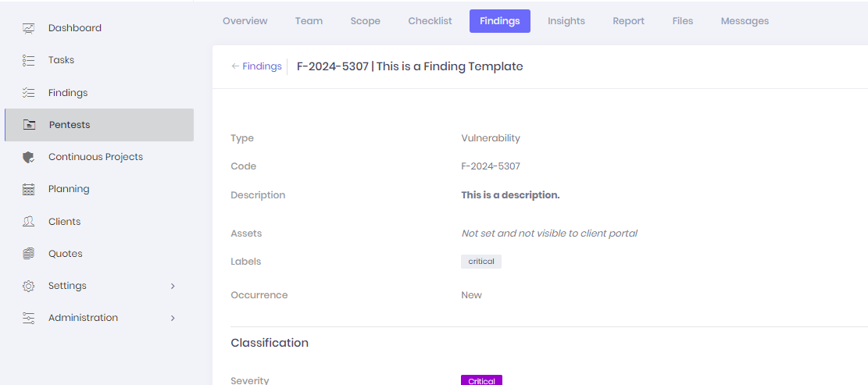Select the Tasks list icon
868x385 pixels.
tap(29, 60)
